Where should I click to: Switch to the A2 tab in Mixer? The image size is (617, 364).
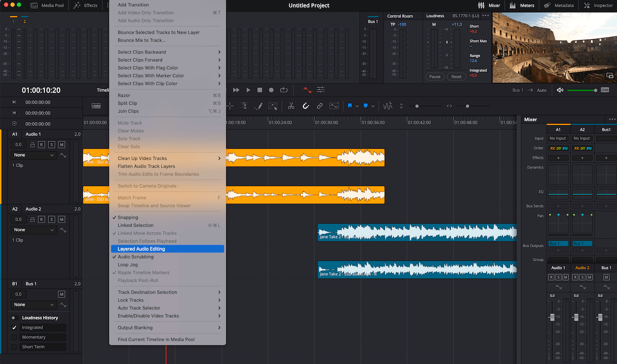pos(582,129)
